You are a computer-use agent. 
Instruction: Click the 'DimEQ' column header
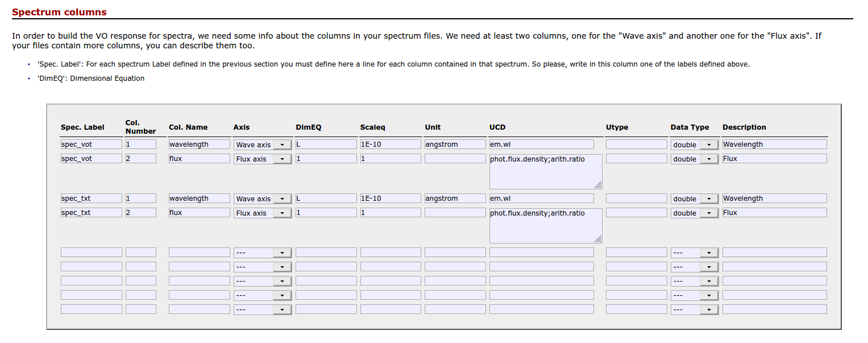(x=309, y=127)
